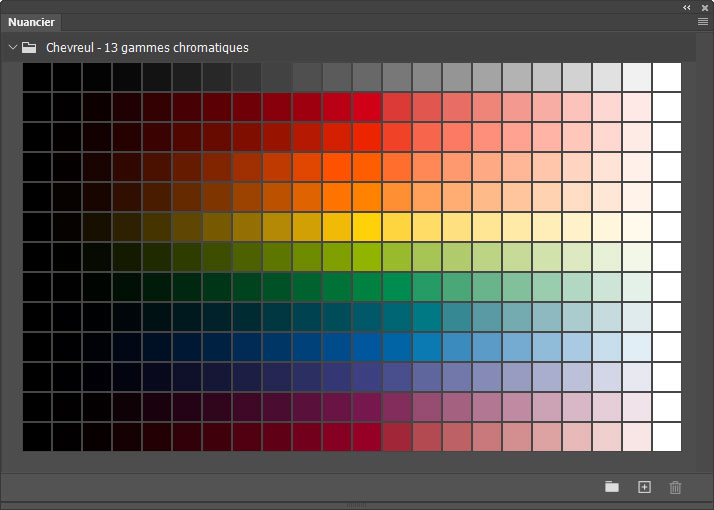714x510 pixels.
Task: Choose the most saturated red swatch
Action: [367, 107]
